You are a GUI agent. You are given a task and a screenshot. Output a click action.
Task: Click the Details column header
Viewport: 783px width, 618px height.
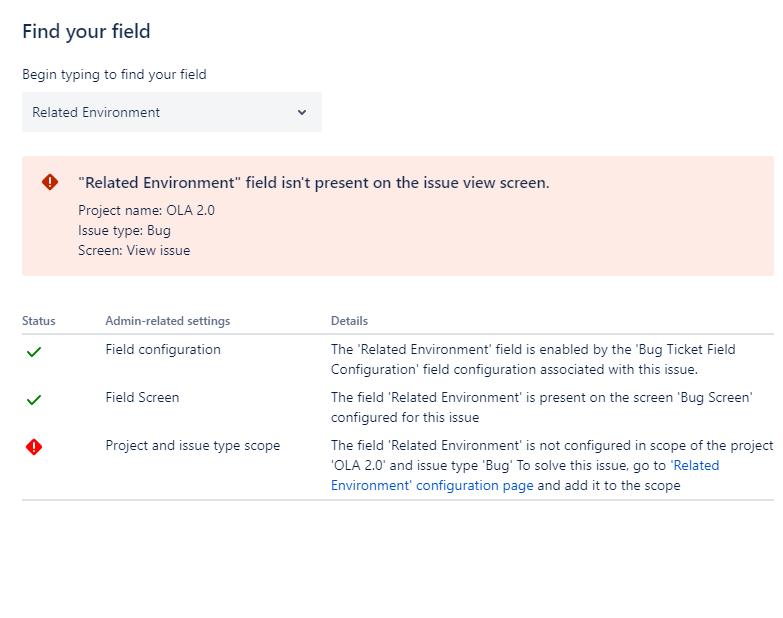point(350,321)
